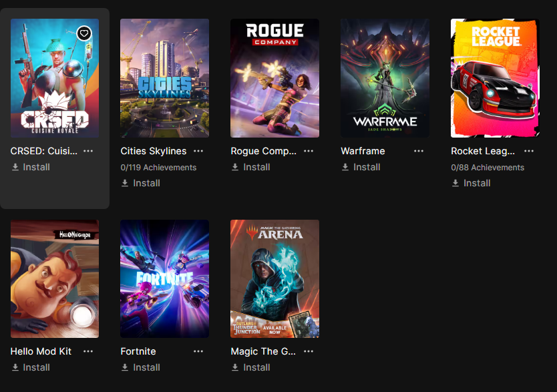Install CRSED: Cuisine Royale
Image resolution: width=557 pixels, height=392 pixels.
31,167
